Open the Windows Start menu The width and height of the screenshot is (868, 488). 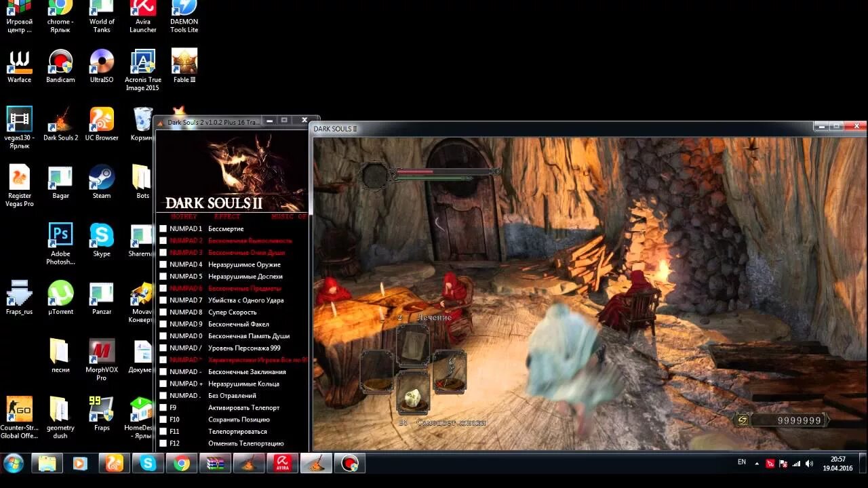pyautogui.click(x=14, y=464)
